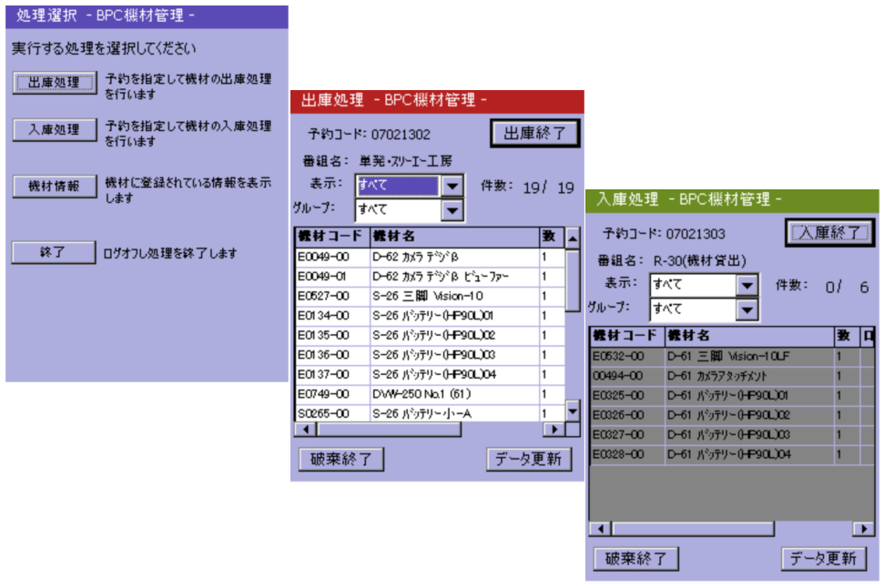
Task: Click the 破棄終了 button in the 入庫処理 window
Action: pyautogui.click(x=635, y=558)
